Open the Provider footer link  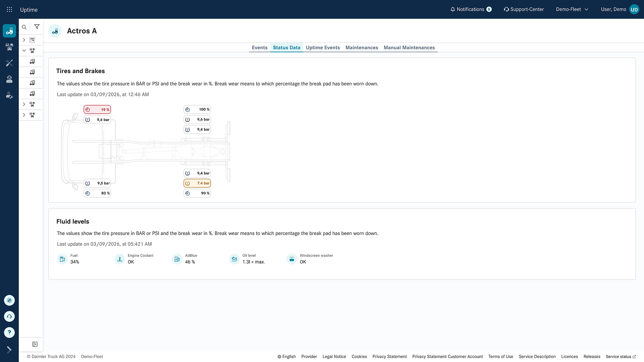[309, 357]
